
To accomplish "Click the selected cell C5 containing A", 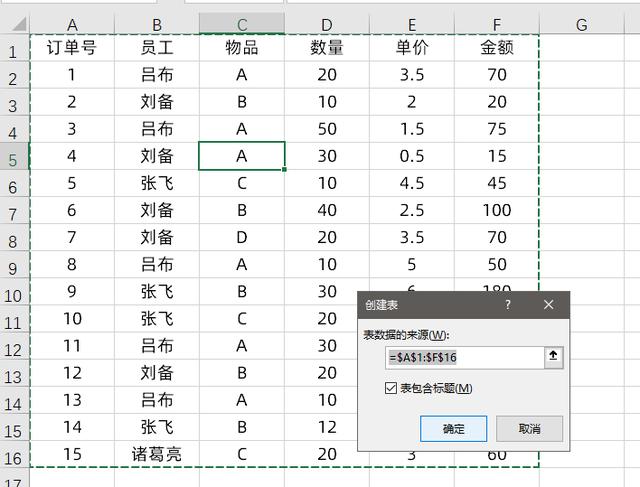I will tap(242, 156).
